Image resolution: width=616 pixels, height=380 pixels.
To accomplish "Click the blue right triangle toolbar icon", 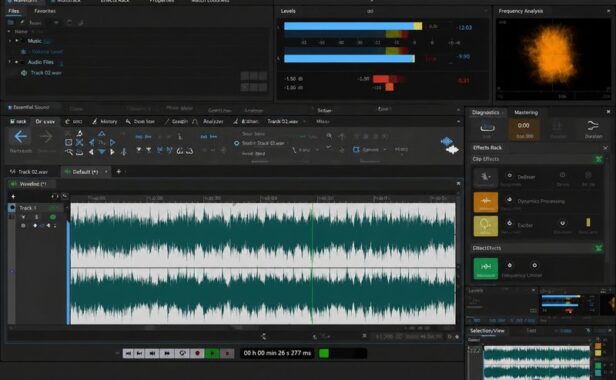I will [x=112, y=142].
